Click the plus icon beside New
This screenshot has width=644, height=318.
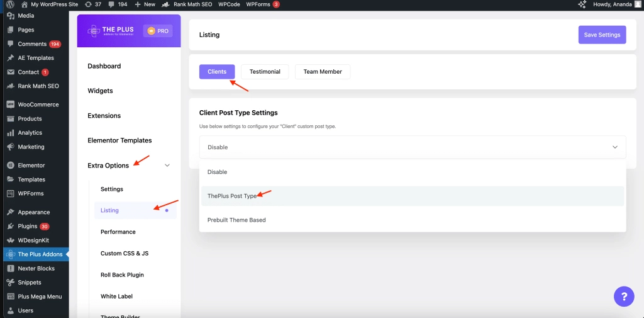(x=138, y=4)
